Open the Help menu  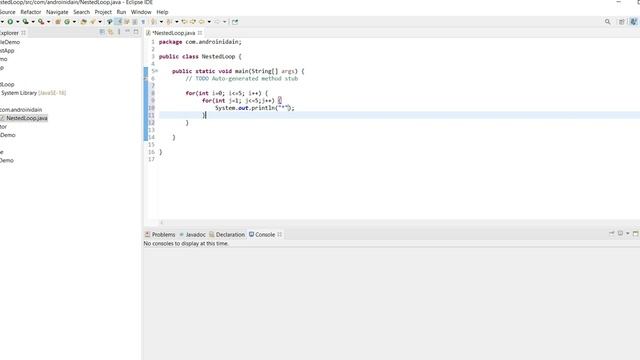click(x=162, y=12)
